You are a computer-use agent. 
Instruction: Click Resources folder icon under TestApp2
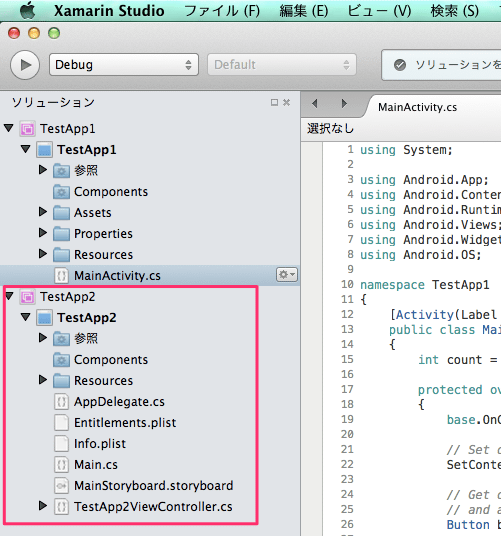click(62, 380)
